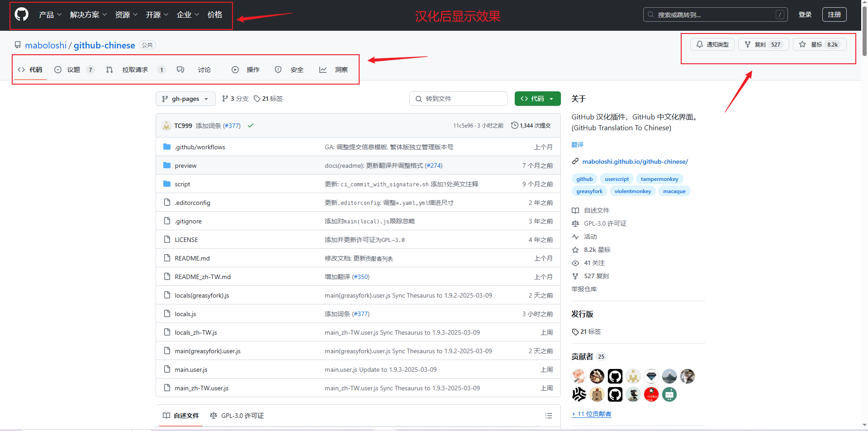The width and height of the screenshot is (868, 431).
Task: Click the tampermonkey topic tag
Action: 659,179
